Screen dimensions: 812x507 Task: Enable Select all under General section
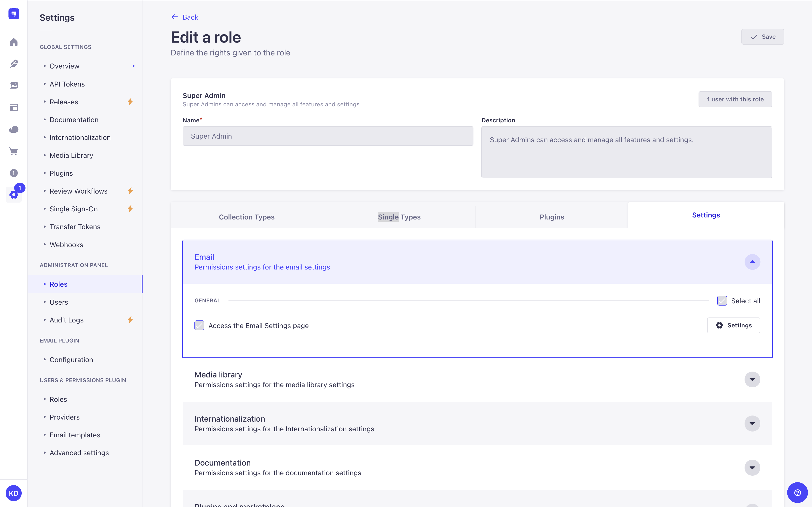click(x=722, y=300)
